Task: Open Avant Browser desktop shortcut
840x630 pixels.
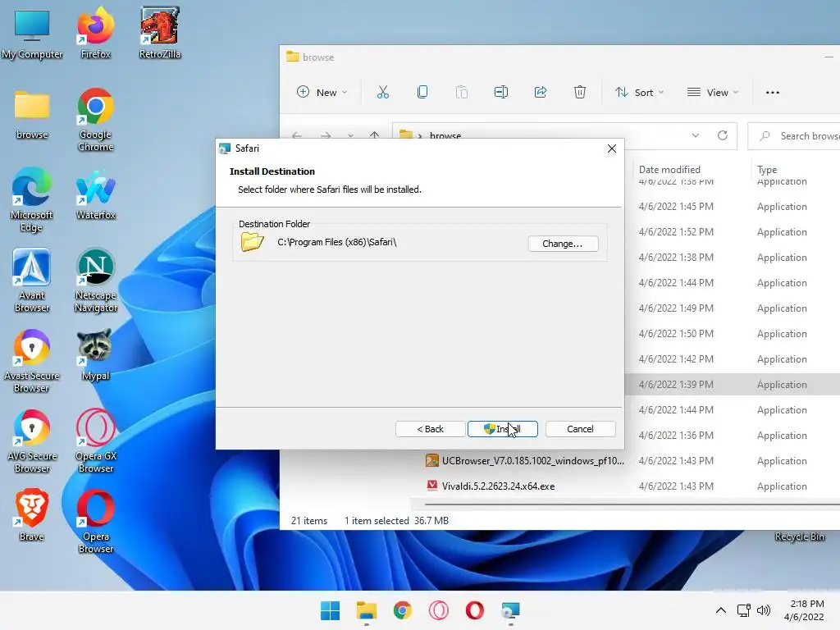Action: [32, 281]
